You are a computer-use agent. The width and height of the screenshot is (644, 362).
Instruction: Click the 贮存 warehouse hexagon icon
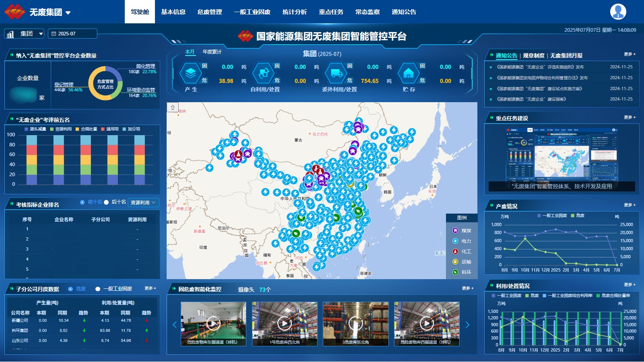(x=408, y=73)
